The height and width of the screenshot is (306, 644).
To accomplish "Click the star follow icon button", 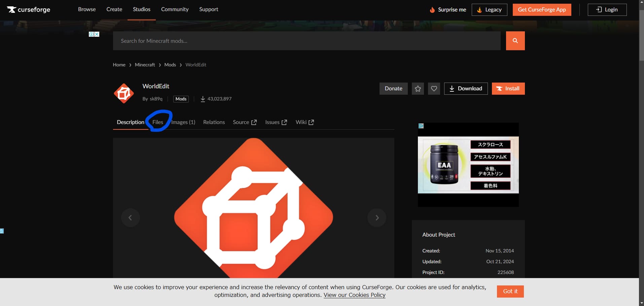I will 418,89.
